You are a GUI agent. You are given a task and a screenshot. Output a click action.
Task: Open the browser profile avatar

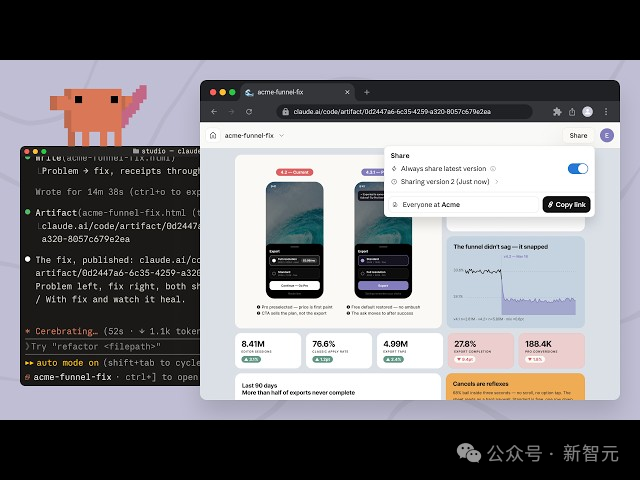pyautogui.click(x=587, y=111)
